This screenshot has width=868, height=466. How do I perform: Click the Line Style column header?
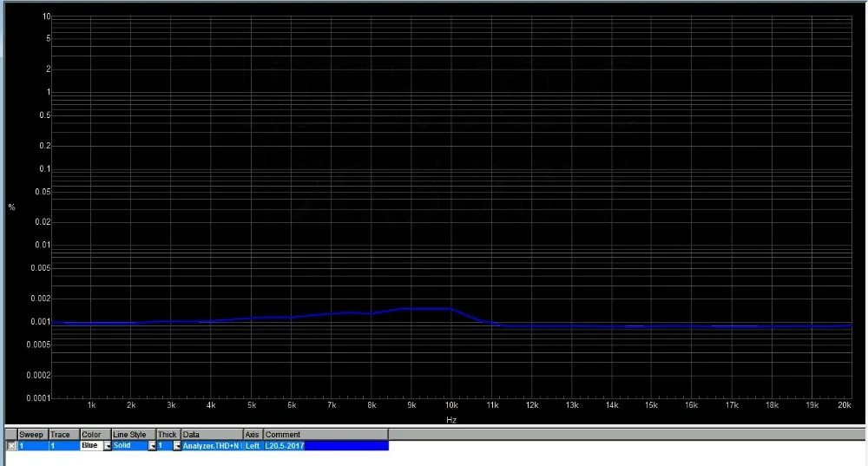pos(134,435)
